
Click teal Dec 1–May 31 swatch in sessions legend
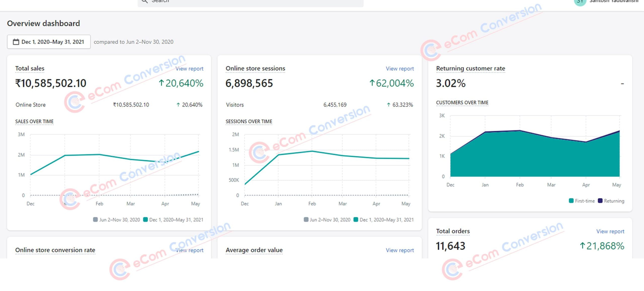(x=356, y=219)
